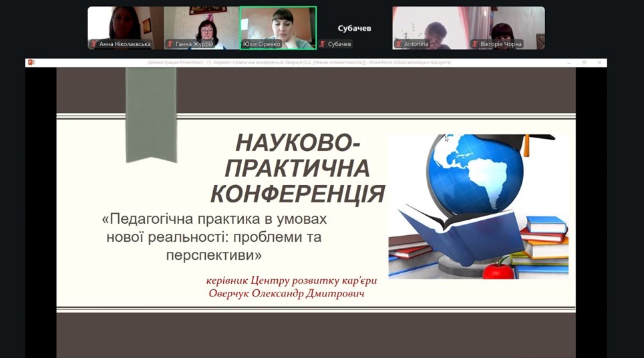
Task: Select the Субачев participant tile without video
Action: point(354,28)
